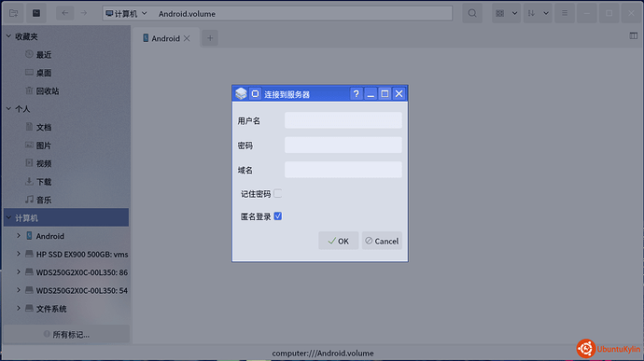Click status bar text computer:///Android.volume
Viewport: 644px width, 361px height.
pyautogui.click(x=323, y=354)
